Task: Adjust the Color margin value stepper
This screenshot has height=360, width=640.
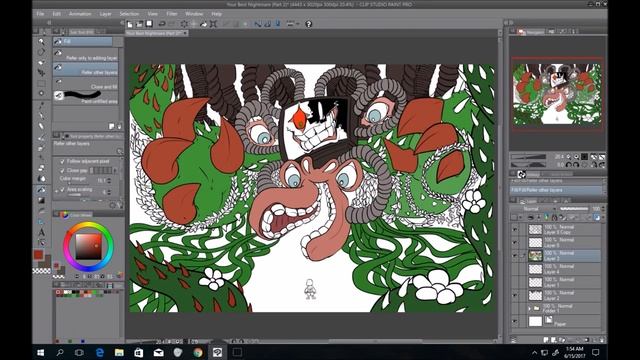Action: pos(109,180)
